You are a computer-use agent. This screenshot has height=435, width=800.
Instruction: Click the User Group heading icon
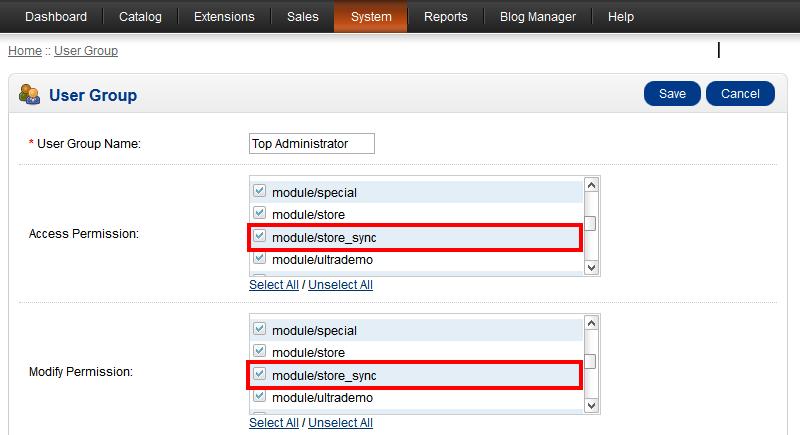pyautogui.click(x=29, y=95)
